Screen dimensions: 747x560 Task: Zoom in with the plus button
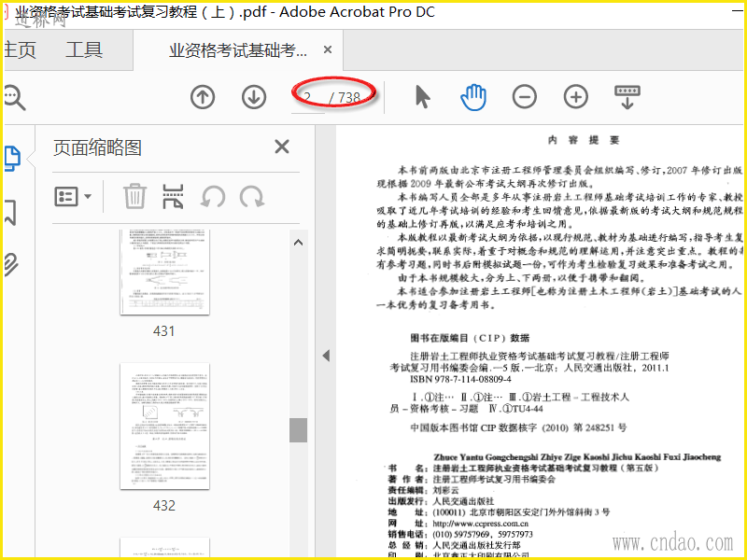575,97
